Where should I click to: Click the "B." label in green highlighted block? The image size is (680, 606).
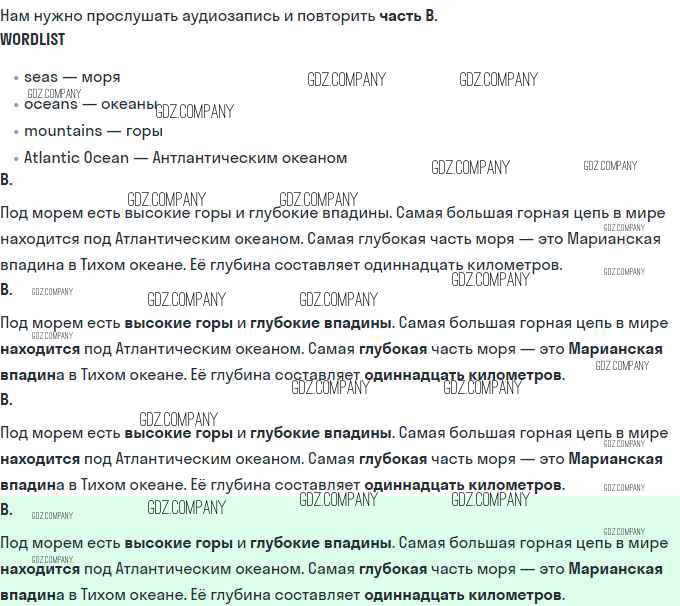6,509
